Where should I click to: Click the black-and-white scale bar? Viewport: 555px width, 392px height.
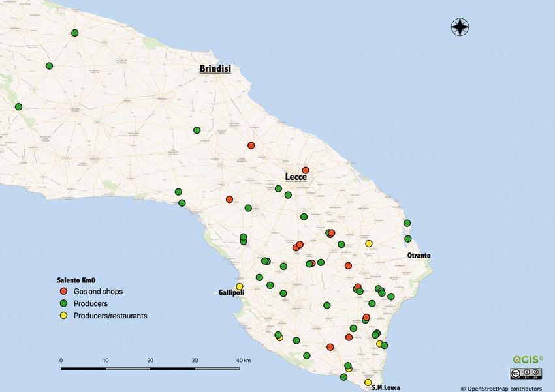150,369
